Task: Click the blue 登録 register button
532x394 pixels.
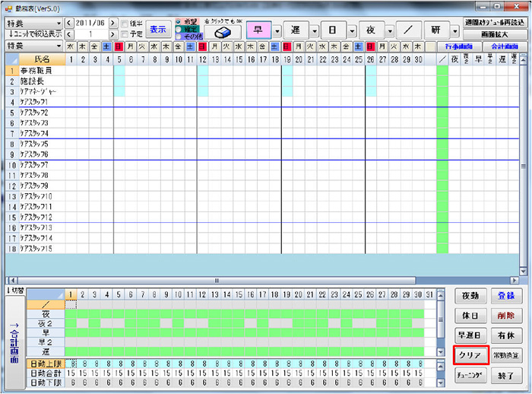Action: [506, 296]
